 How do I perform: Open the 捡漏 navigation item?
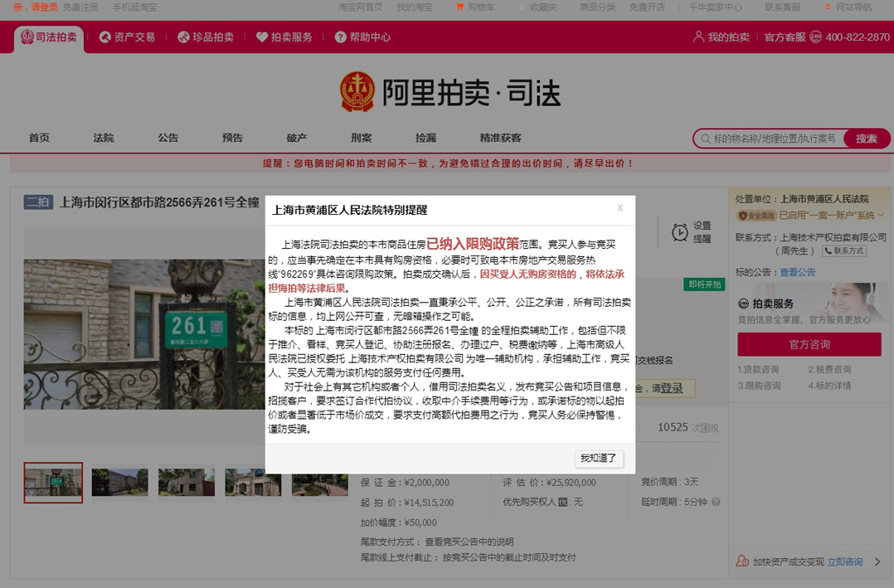point(426,138)
